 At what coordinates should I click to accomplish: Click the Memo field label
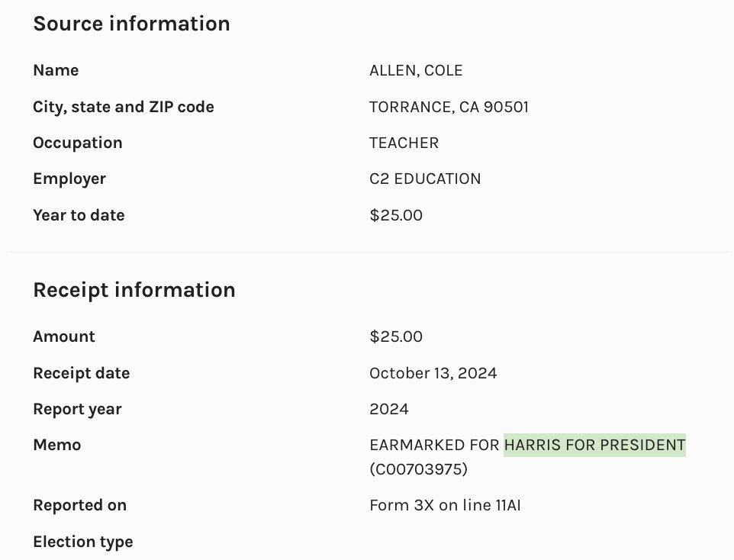point(56,445)
